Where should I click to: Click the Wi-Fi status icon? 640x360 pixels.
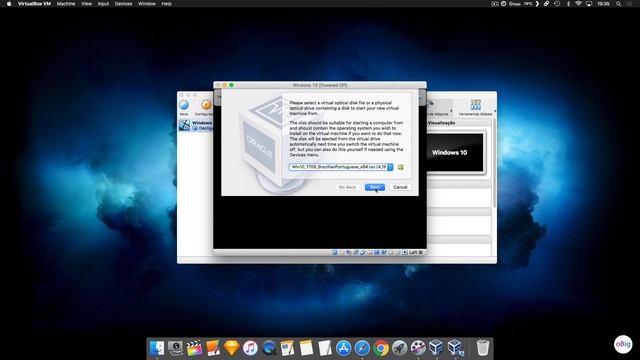[x=578, y=4]
